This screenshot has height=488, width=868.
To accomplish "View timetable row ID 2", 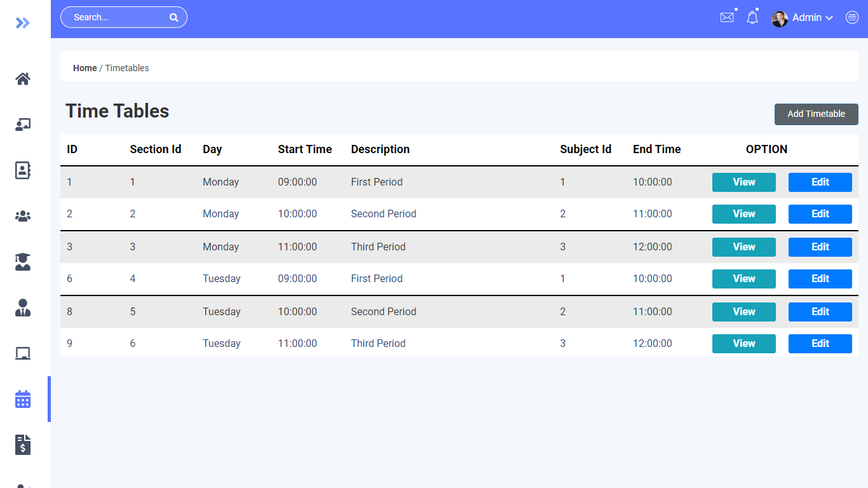I will pyautogui.click(x=744, y=214).
